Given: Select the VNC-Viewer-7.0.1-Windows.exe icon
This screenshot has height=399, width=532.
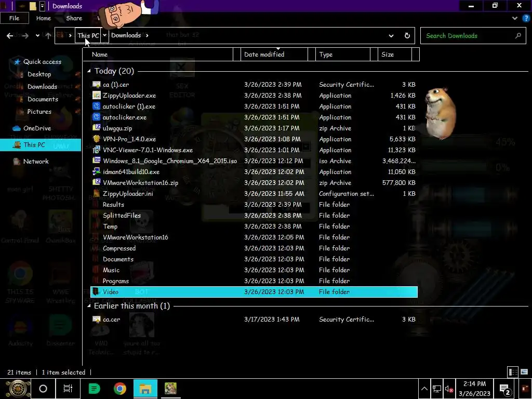Looking at the screenshot, I should pos(96,150).
